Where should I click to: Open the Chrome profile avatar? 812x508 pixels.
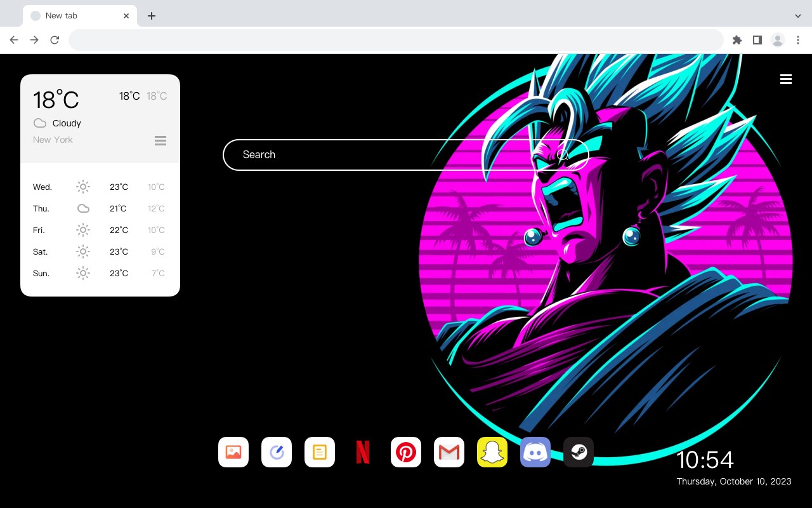[x=778, y=40]
